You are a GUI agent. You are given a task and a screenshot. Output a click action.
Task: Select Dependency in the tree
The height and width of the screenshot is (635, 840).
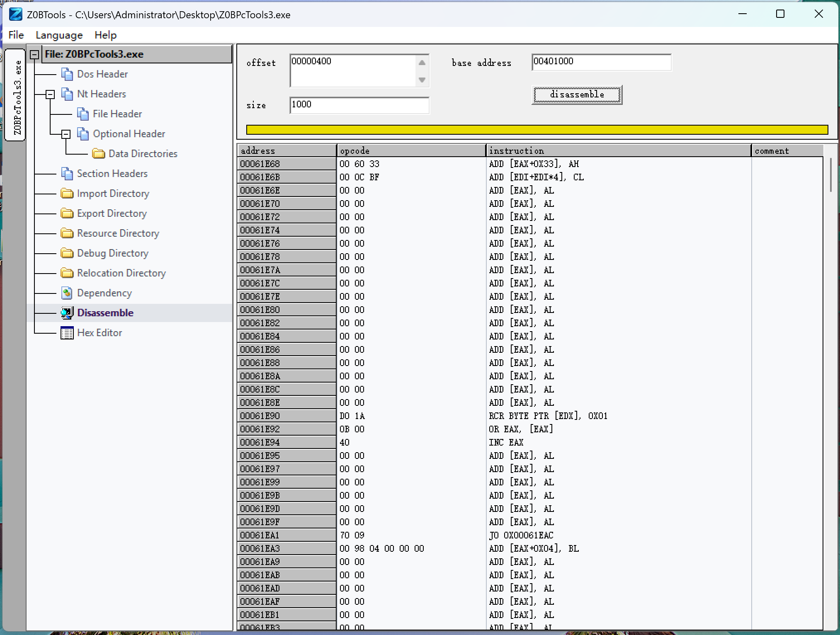coord(104,293)
